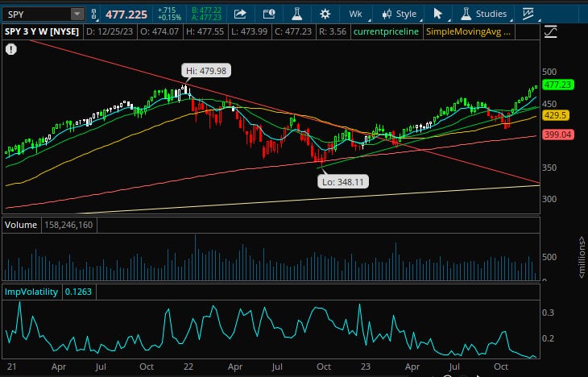Click the chart scale icon above the price axis
This screenshot has height=377, width=588.
point(550,32)
